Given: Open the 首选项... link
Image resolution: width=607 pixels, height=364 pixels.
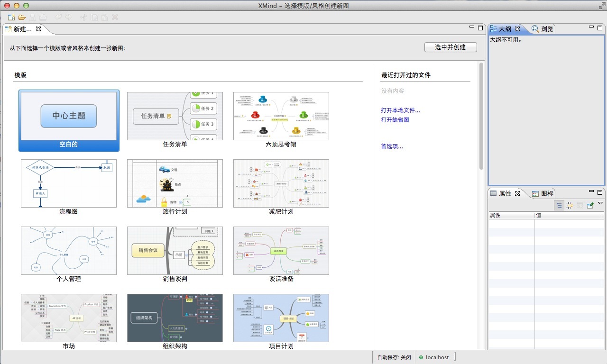Looking at the screenshot, I should point(392,146).
